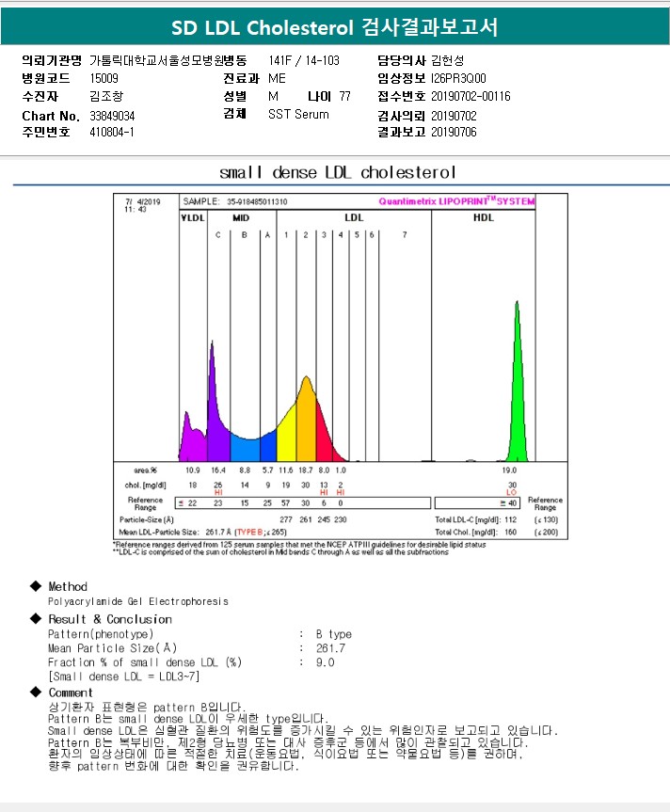Select the pattern result "B type"
This screenshot has height=812, width=670.
(x=334, y=634)
